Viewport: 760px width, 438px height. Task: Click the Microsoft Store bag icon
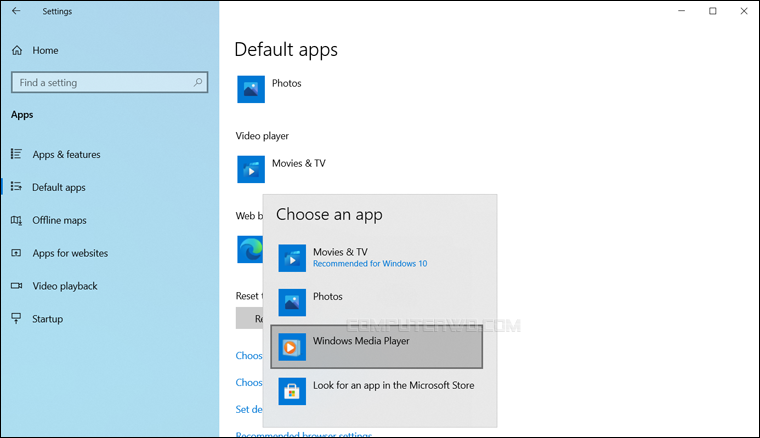[292, 391]
